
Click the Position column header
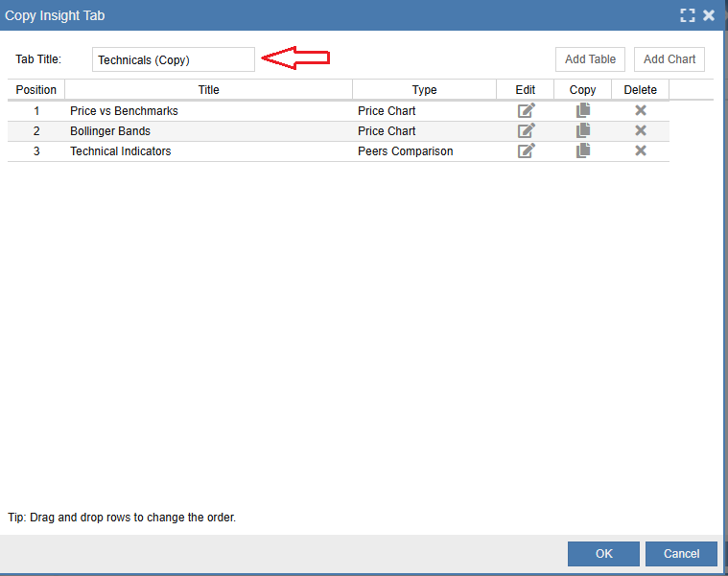36,90
